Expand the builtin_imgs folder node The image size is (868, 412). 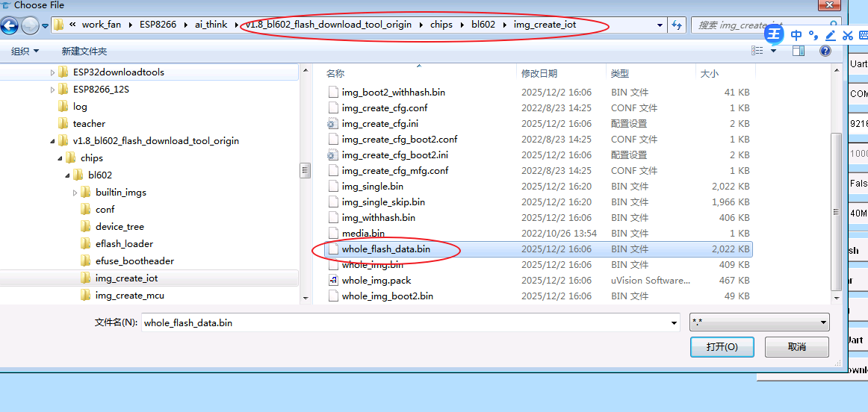pos(75,193)
